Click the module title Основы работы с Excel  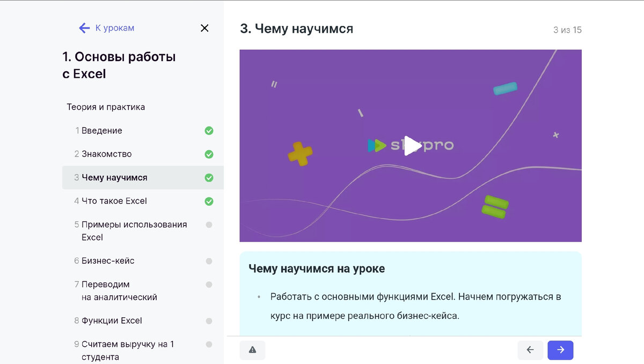[119, 65]
